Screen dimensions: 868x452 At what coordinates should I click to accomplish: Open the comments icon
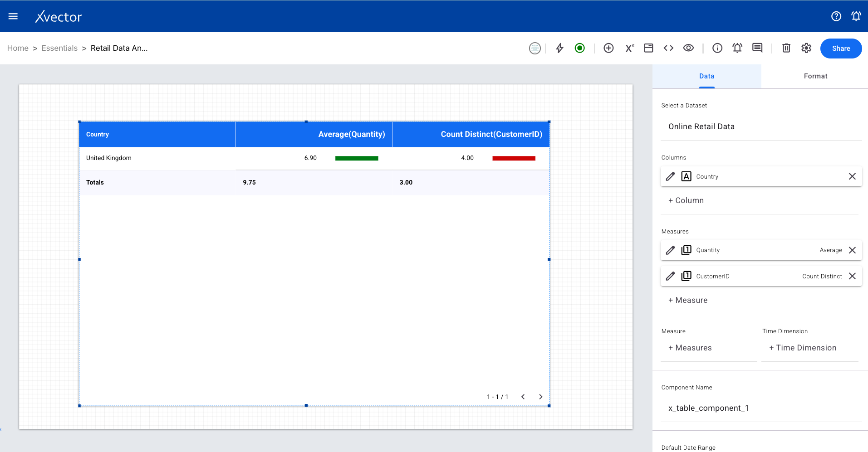click(x=757, y=48)
